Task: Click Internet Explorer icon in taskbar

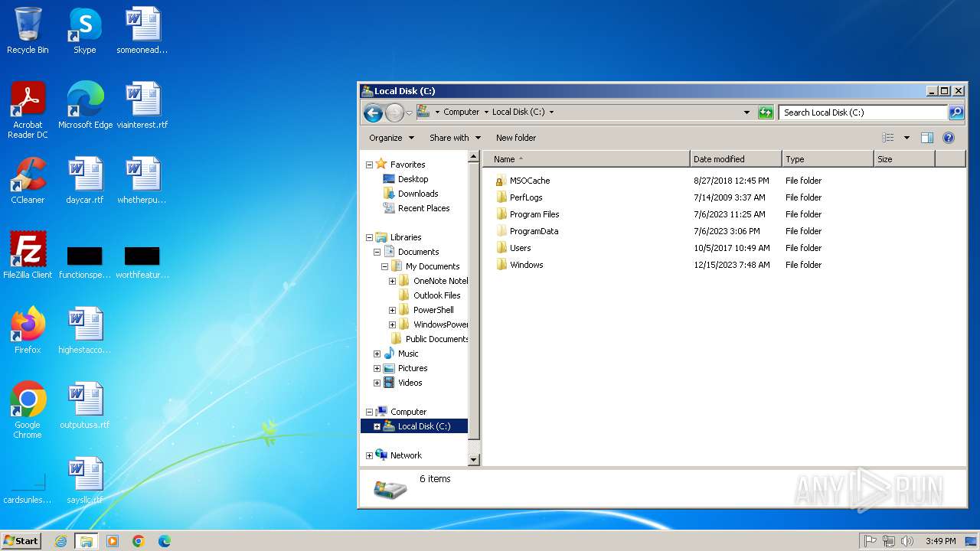Action: pos(60,541)
